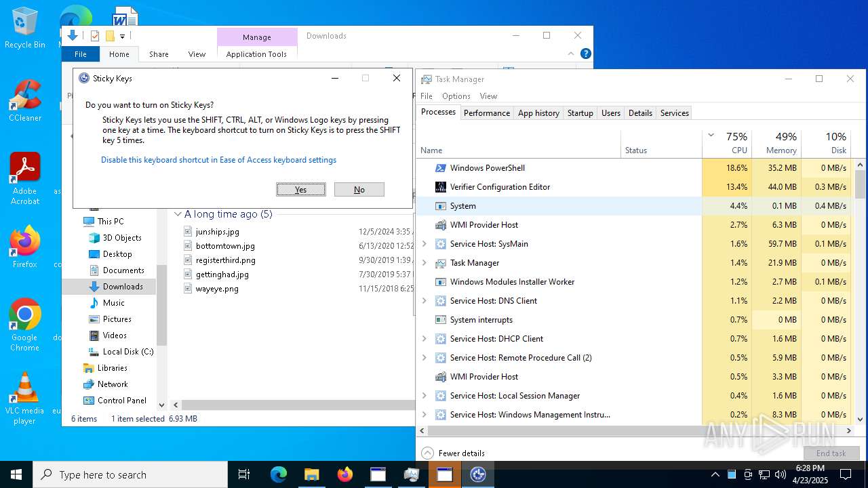Switch to Performance tab
This screenshot has width=868, height=488.
point(487,113)
